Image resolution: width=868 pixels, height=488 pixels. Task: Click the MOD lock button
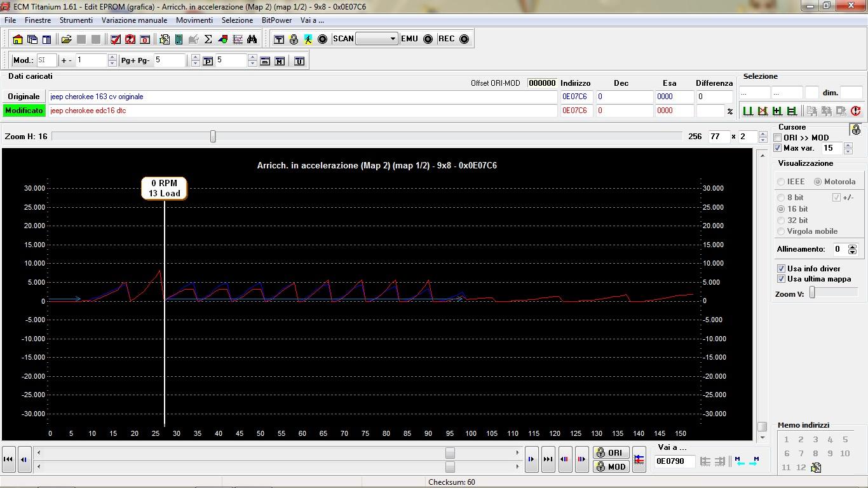point(611,466)
